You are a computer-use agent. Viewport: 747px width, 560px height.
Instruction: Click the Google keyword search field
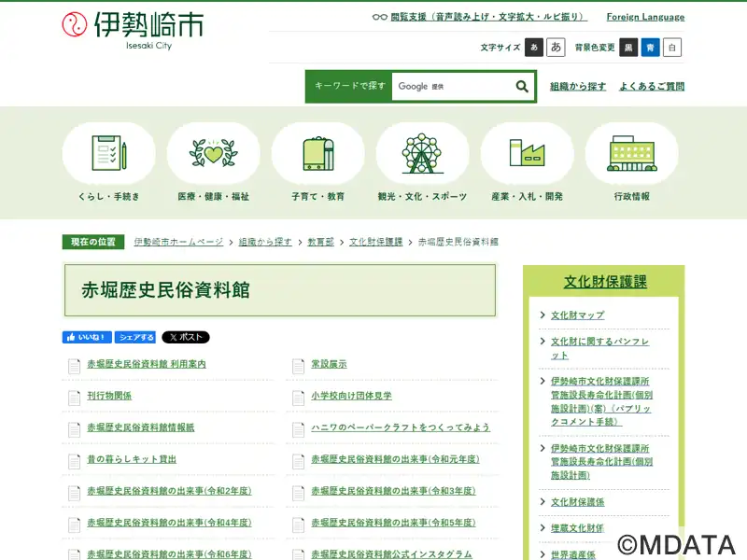(x=451, y=87)
